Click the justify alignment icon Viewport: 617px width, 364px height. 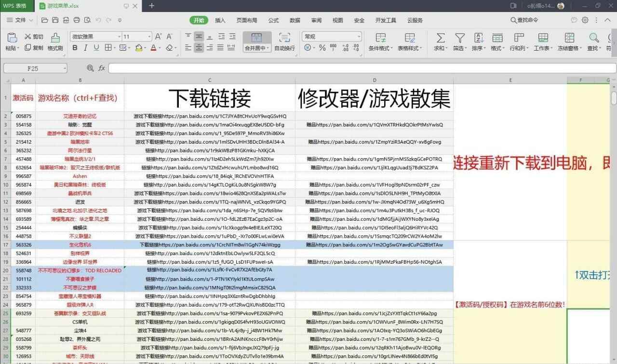click(x=221, y=48)
